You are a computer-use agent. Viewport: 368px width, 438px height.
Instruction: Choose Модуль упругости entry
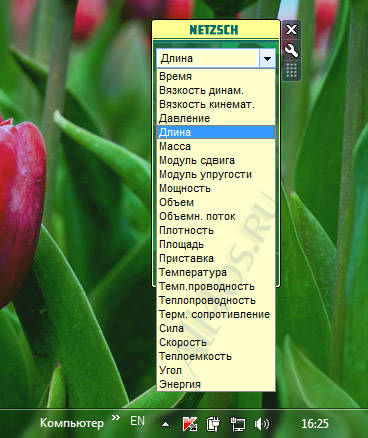(216, 174)
